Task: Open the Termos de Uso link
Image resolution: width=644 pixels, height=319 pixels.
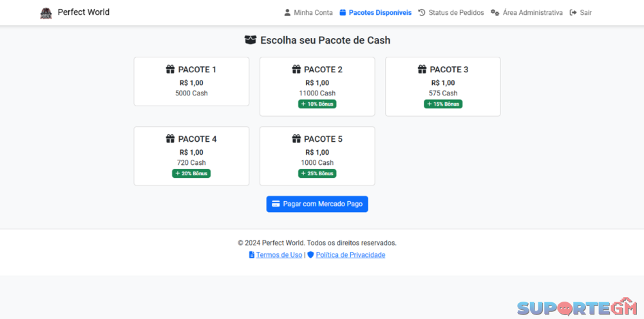Action: point(279,255)
